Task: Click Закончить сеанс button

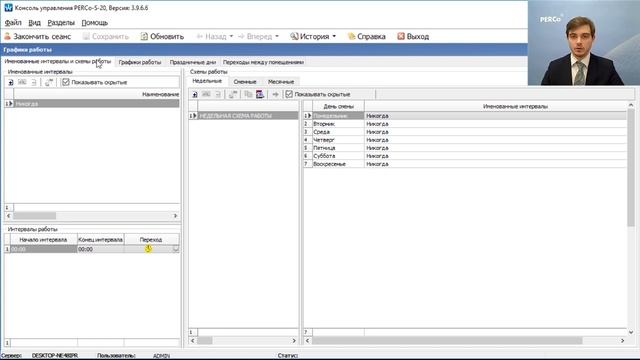Action: [x=38, y=36]
